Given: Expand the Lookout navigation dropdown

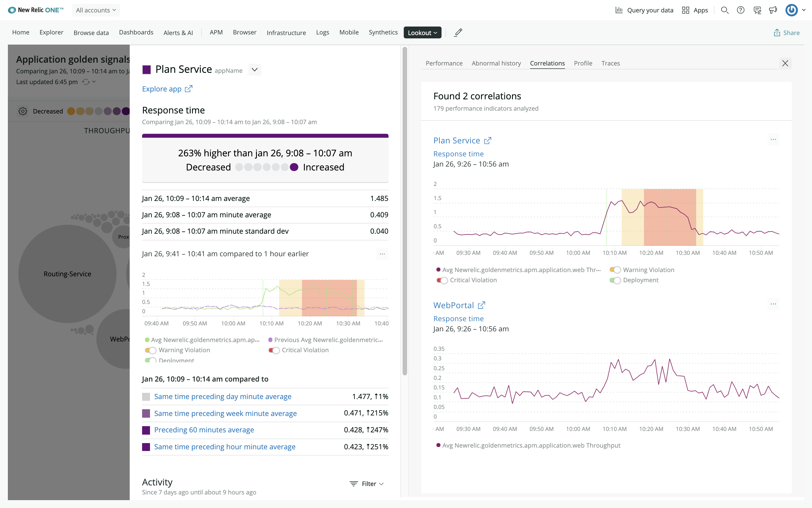Looking at the screenshot, I should tap(422, 32).
